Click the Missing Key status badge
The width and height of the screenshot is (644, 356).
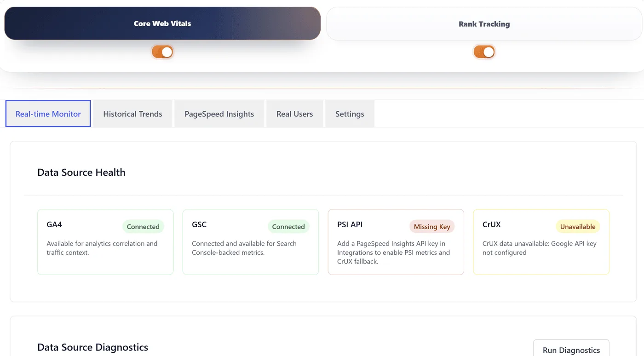coord(432,226)
